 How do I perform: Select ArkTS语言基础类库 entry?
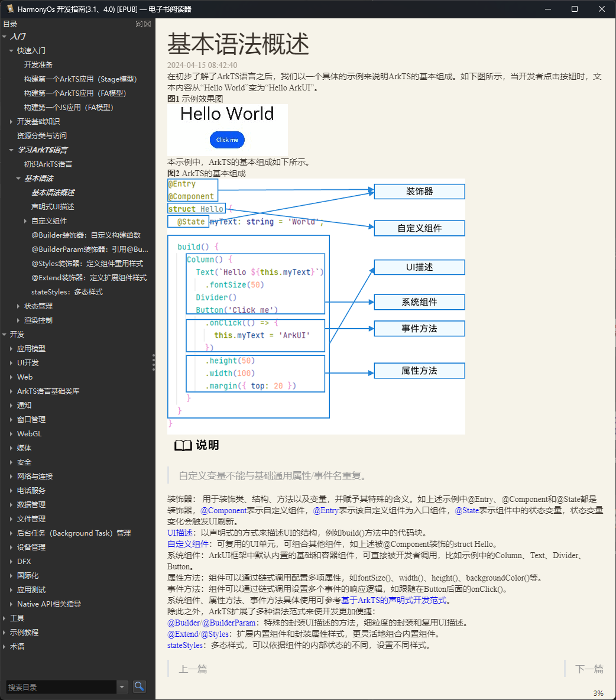(x=48, y=391)
